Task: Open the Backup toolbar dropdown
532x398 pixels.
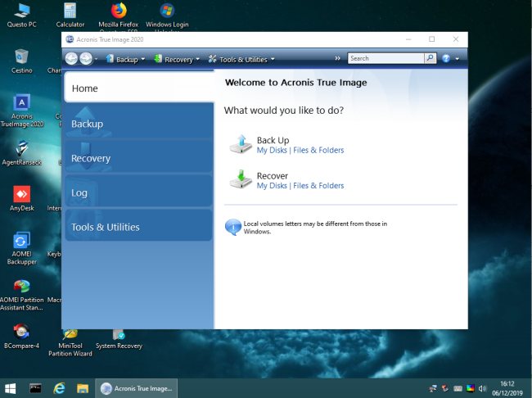Action: 125,59
